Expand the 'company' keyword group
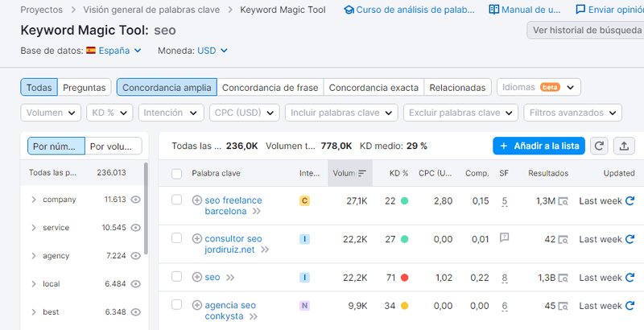 [34, 200]
